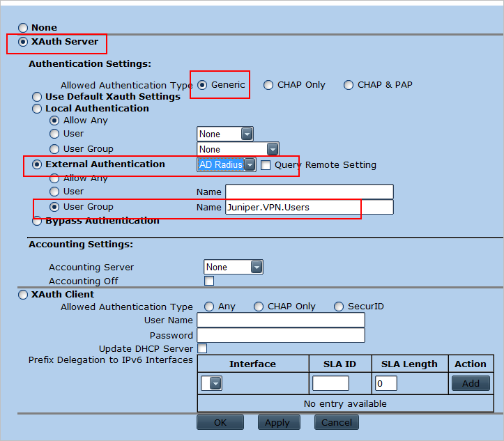Select the XAuth Client radio button
Viewport: 504px width, 441px height.
pyautogui.click(x=23, y=295)
